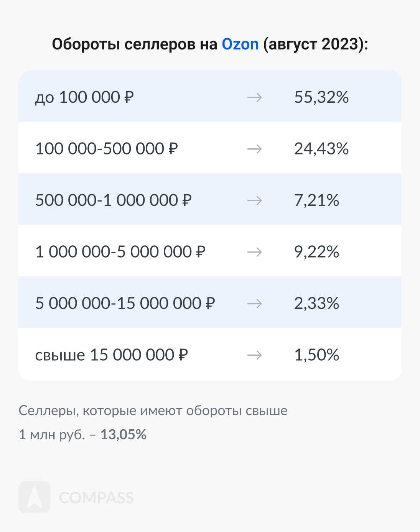This screenshot has width=420, height=532.
Task: Click the footnote text about Селлеры
Action: (153, 411)
